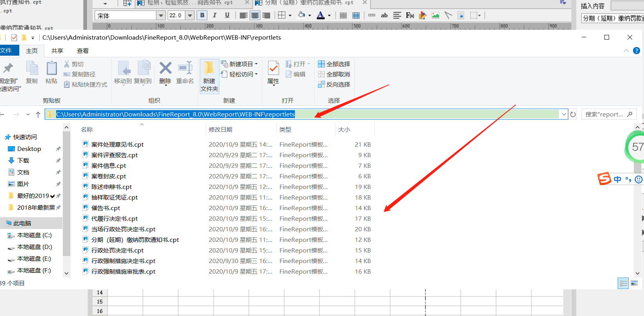Insert chart icon in FineReport toolbar
This screenshot has height=316, width=644.
(423, 15)
